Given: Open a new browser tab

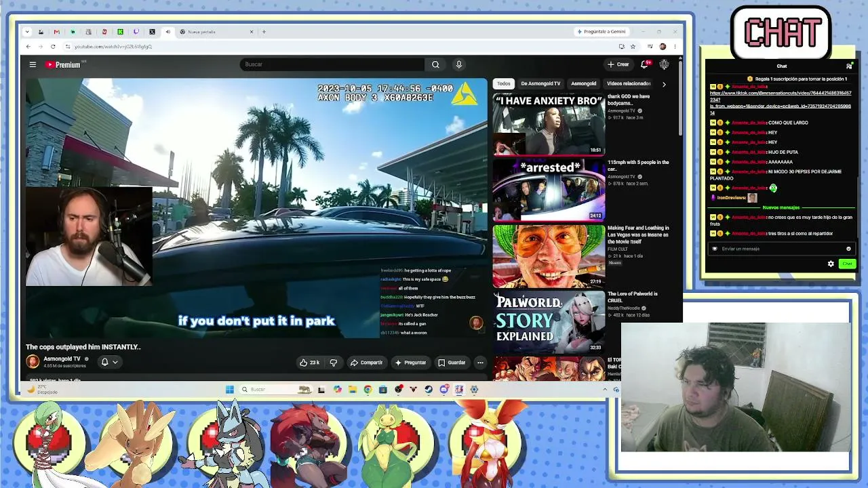Looking at the screenshot, I should [264, 32].
